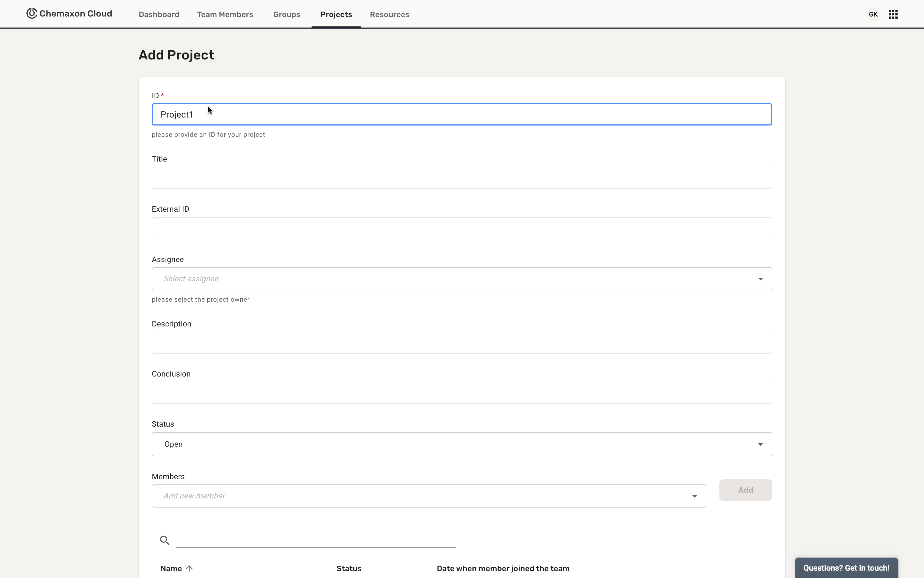Click into the Conclusion input field
The width and height of the screenshot is (924, 578).
pos(462,392)
